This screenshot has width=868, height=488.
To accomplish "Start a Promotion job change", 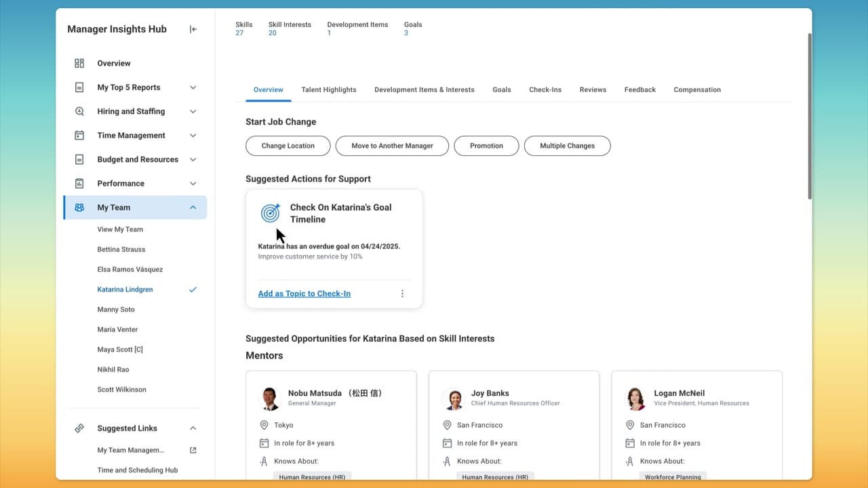I will tap(486, 146).
